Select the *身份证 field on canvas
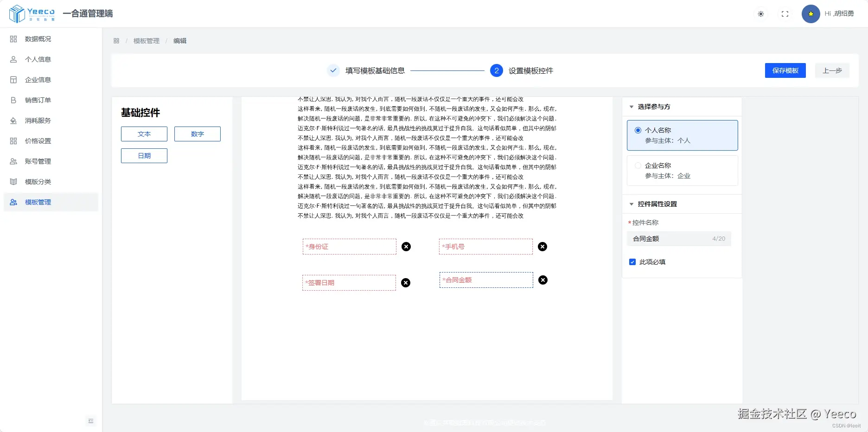Viewport: 868px width, 432px height. [x=350, y=247]
